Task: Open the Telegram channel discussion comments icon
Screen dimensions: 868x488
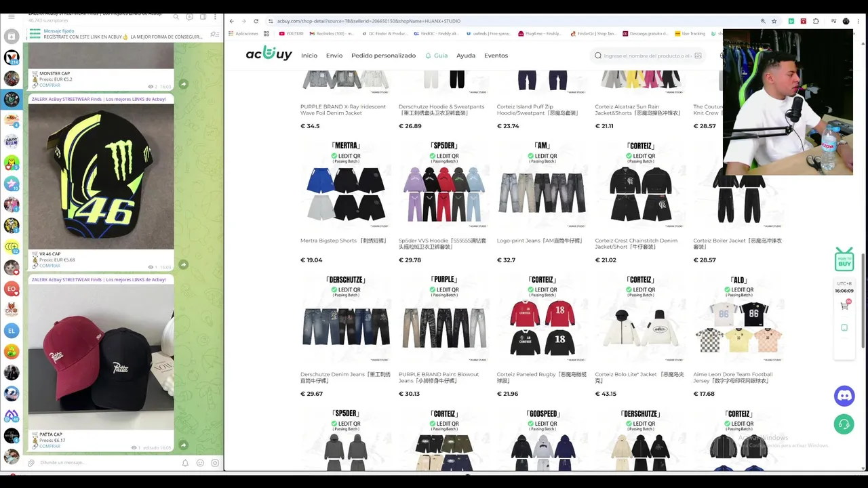Action: click(190, 17)
